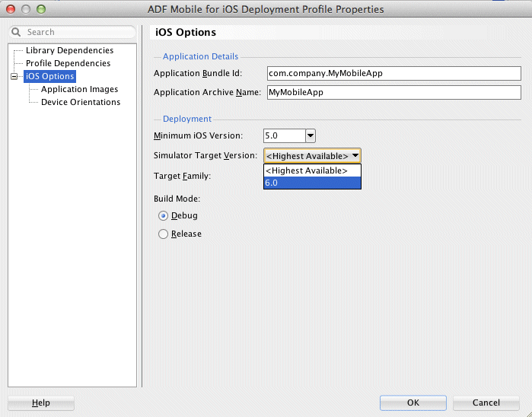Screen dimensions: 532x417
Task: Click the Application Archive Name field
Action: (393, 92)
